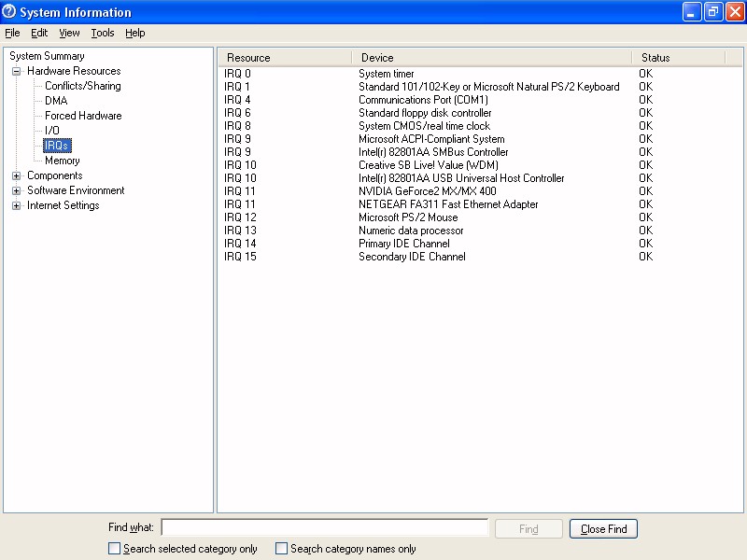The image size is (747, 560).
Task: Select the IRQ 1 row
Action: click(480, 87)
